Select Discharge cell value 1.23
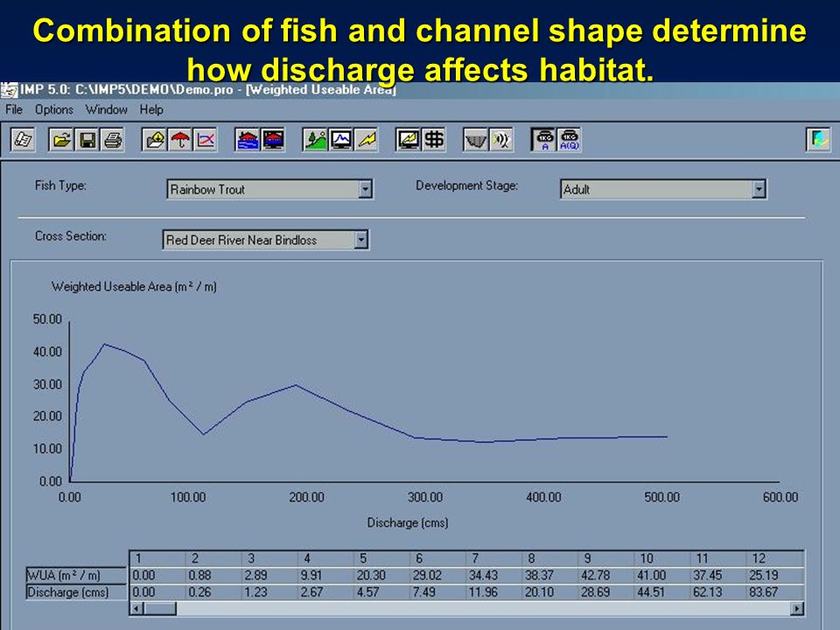 coord(269,592)
